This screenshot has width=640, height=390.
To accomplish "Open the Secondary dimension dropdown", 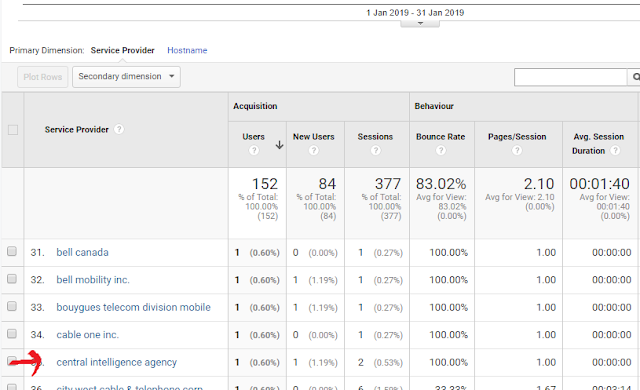I will coord(127,77).
